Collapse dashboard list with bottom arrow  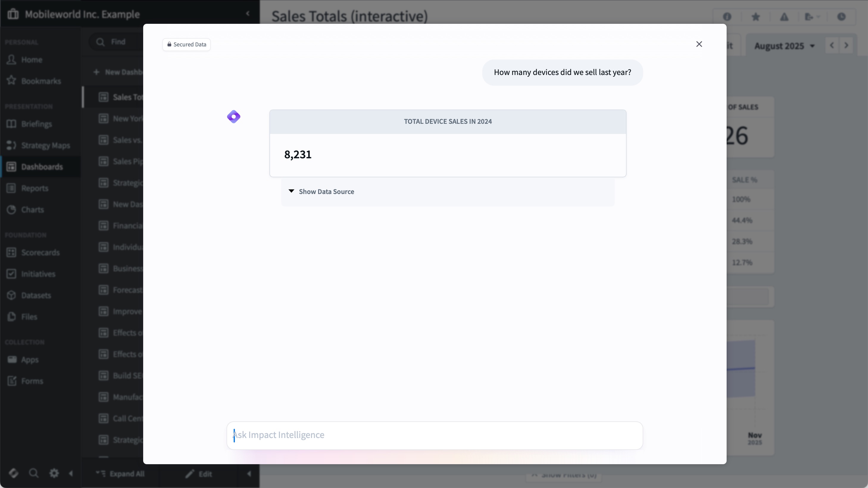click(x=249, y=474)
